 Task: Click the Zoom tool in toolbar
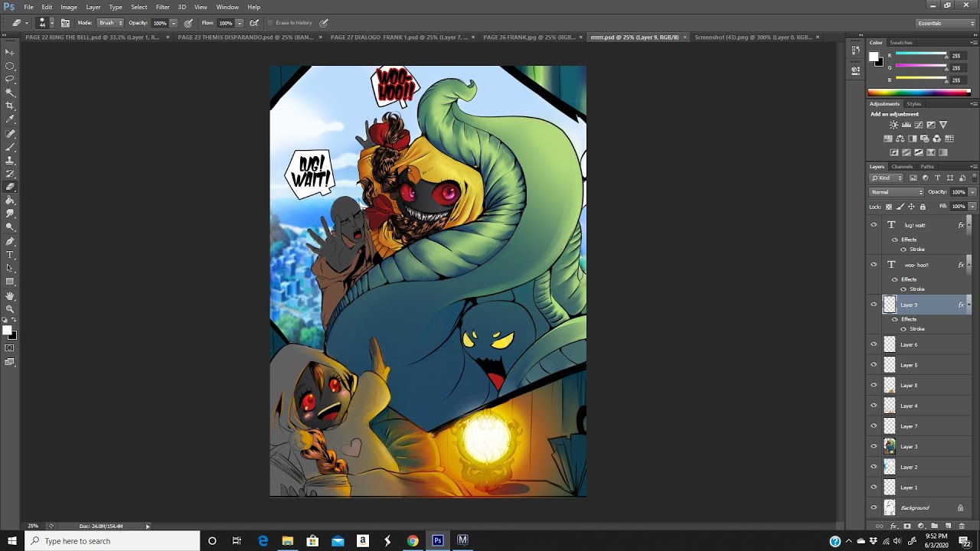tap(10, 308)
